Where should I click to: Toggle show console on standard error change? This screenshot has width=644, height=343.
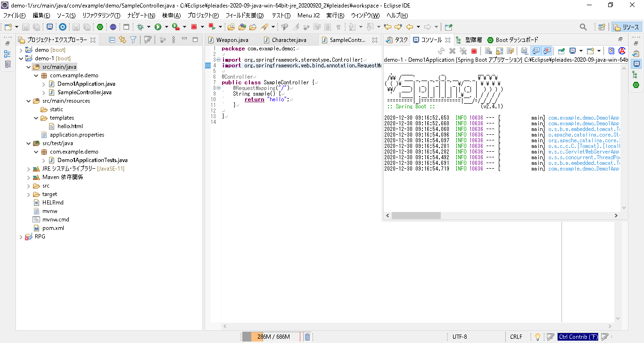tap(547, 51)
